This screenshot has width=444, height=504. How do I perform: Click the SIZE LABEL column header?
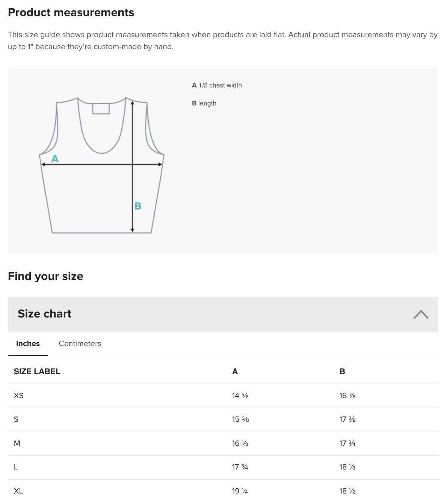pos(37,372)
